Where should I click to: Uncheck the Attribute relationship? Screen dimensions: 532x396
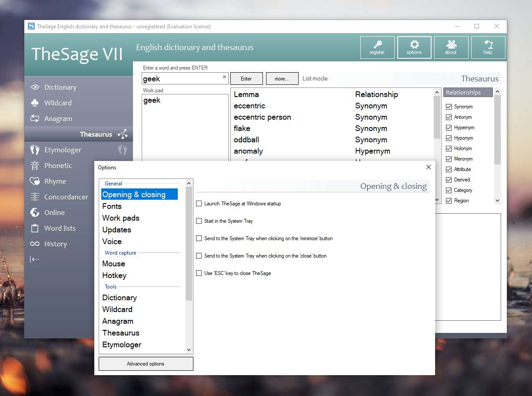pos(449,169)
